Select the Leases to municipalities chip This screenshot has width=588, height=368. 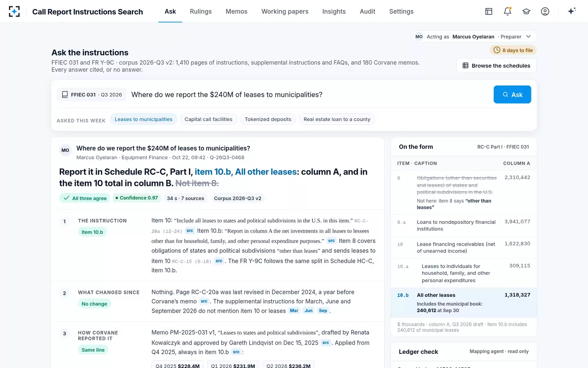[143, 119]
